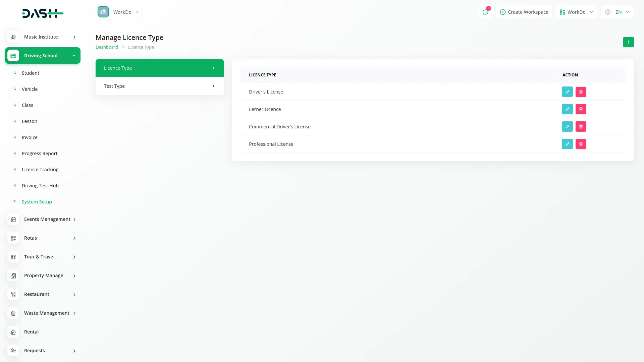
Task: Click the Waste Management trash icon
Action: tap(13, 313)
